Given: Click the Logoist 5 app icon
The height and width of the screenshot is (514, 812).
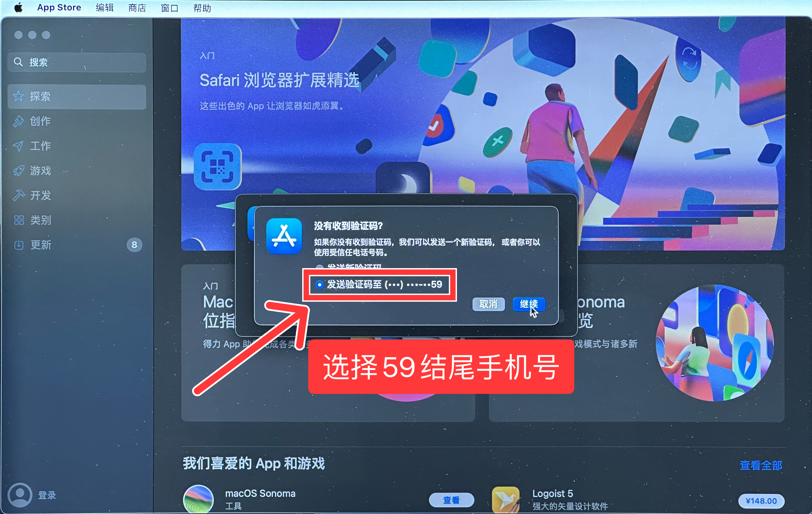Looking at the screenshot, I should click(x=505, y=500).
